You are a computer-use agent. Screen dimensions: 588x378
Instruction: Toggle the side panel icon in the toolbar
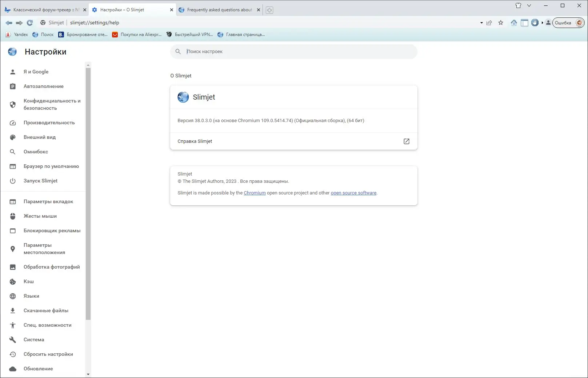click(524, 23)
